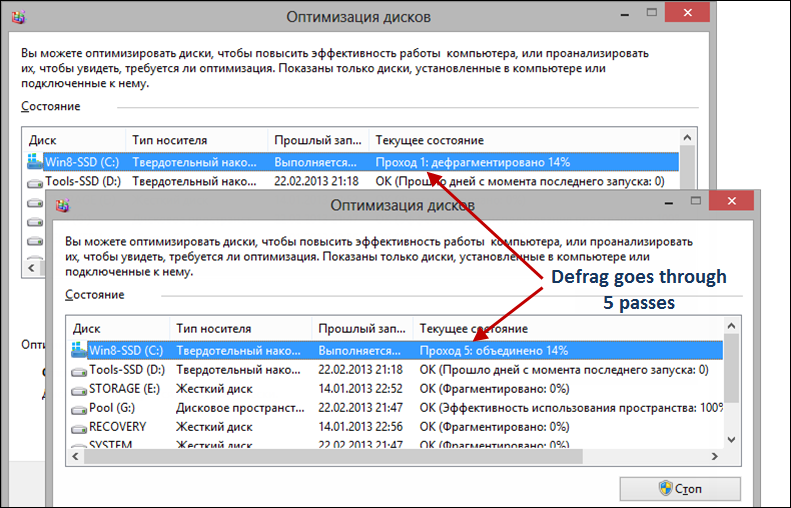Click date 22.02.2013 21:18 in front window
The height and width of the screenshot is (508, 791).
point(360,370)
